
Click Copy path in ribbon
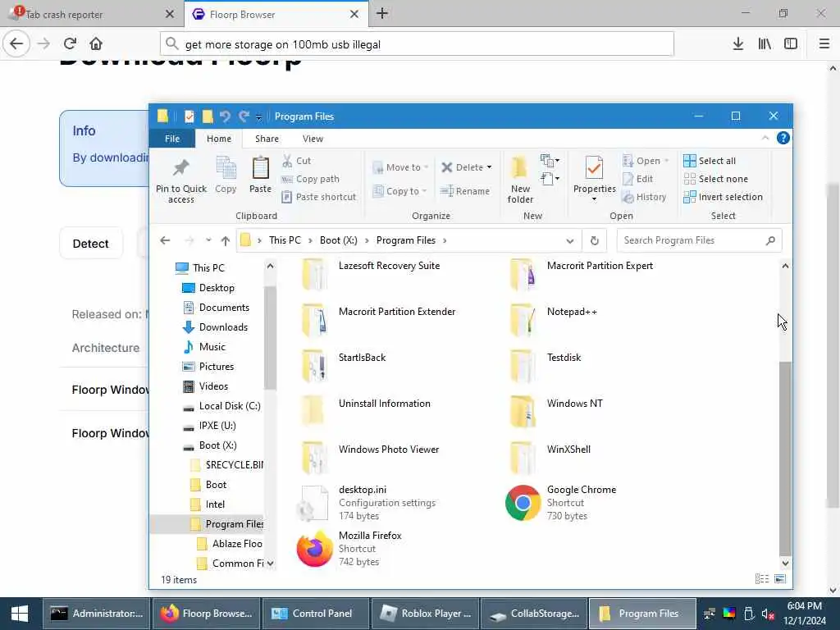tap(310, 179)
